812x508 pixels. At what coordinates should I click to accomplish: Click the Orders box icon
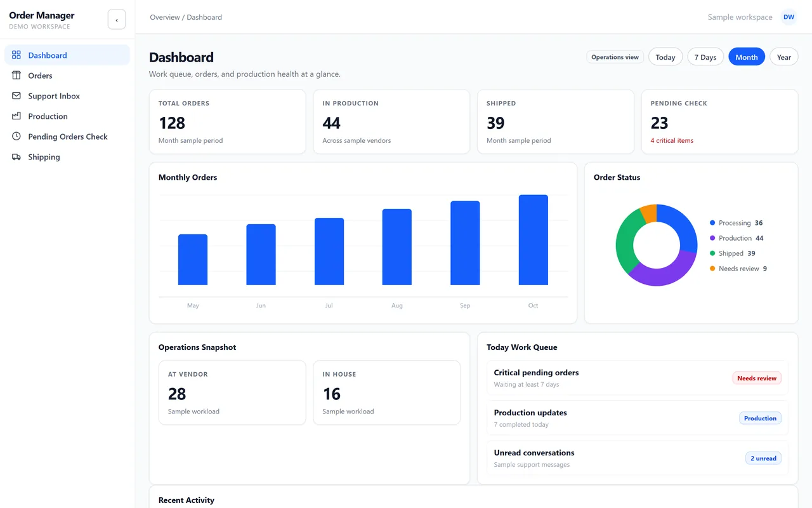[16, 76]
